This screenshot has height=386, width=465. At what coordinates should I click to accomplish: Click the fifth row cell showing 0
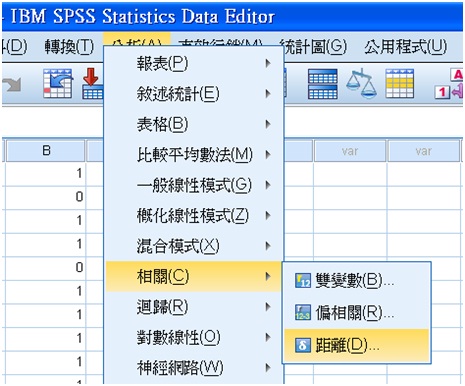click(46, 268)
